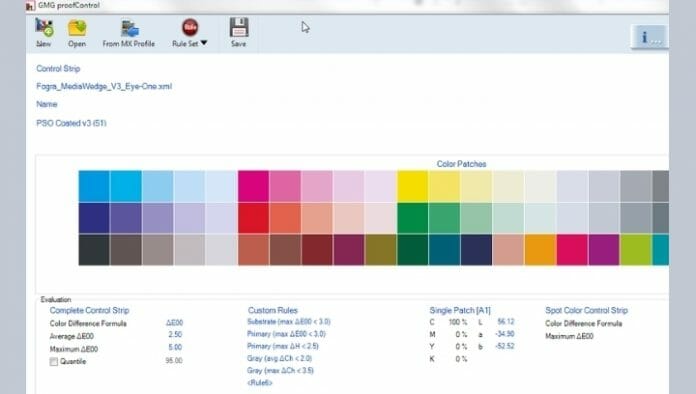Click the Average ΔE00 value 2.50

click(175, 335)
